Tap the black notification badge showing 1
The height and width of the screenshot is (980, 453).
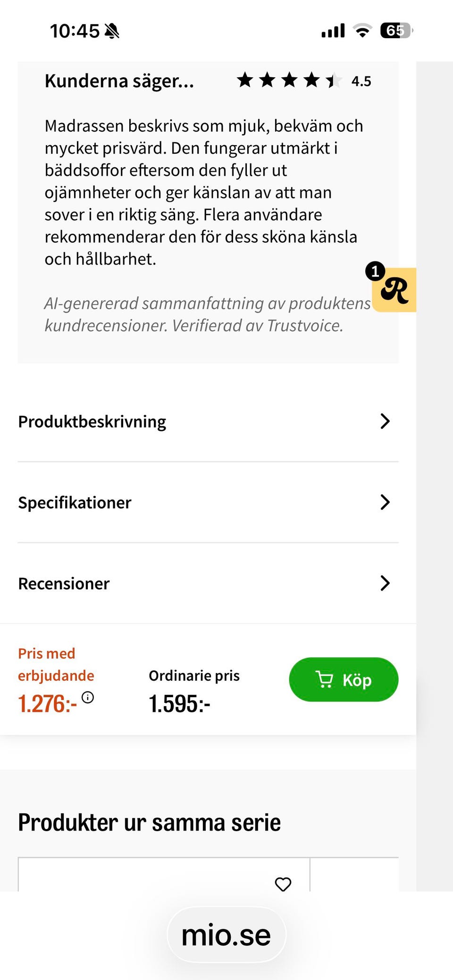click(375, 271)
